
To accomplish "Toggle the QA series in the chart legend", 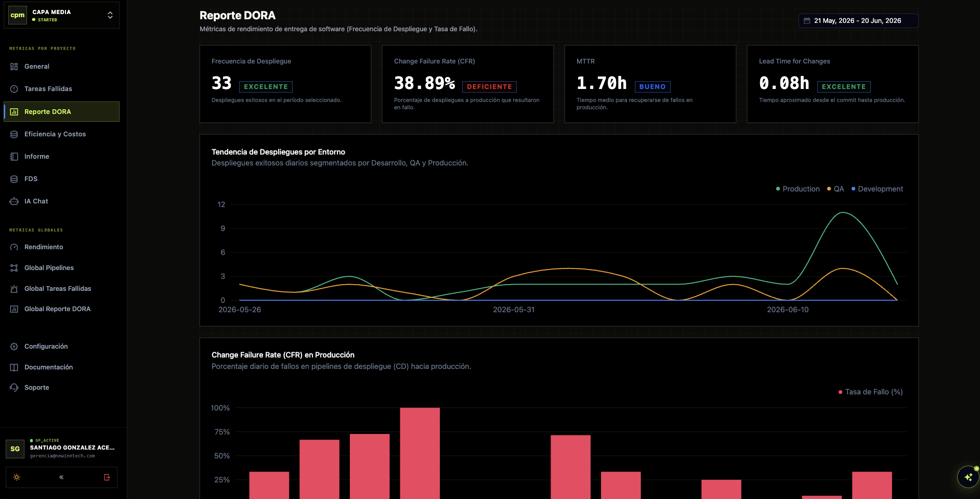I will [835, 189].
